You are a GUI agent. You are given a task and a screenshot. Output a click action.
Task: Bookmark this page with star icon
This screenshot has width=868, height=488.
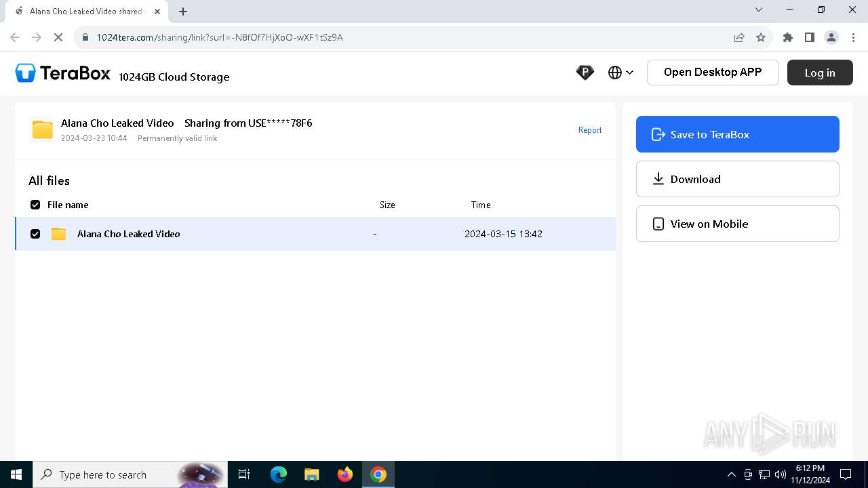(761, 37)
